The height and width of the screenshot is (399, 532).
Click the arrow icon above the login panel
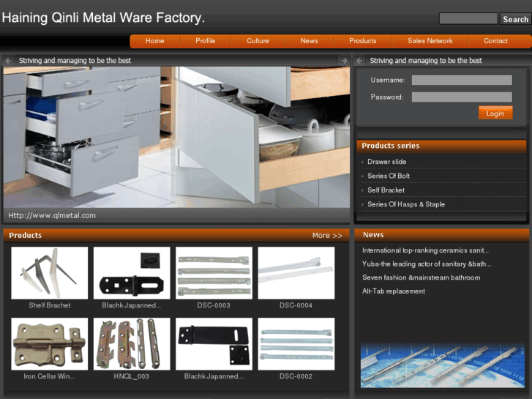pos(359,61)
